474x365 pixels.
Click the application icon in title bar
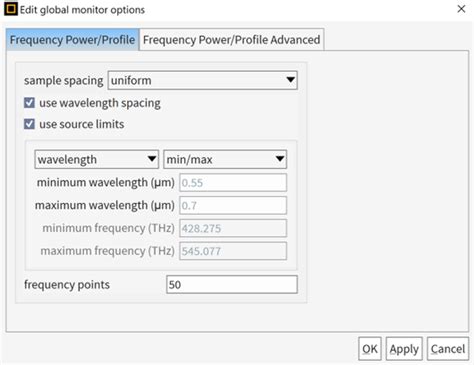point(11,9)
